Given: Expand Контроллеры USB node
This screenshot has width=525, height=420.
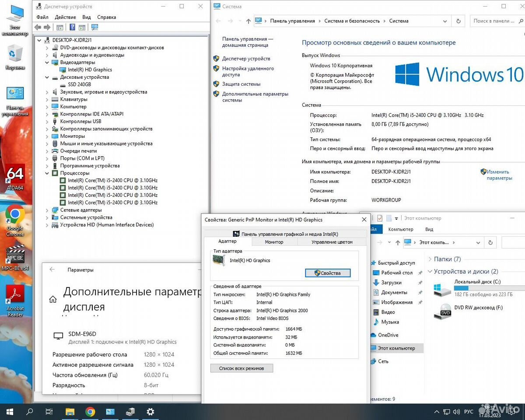Looking at the screenshot, I should click(x=47, y=121).
